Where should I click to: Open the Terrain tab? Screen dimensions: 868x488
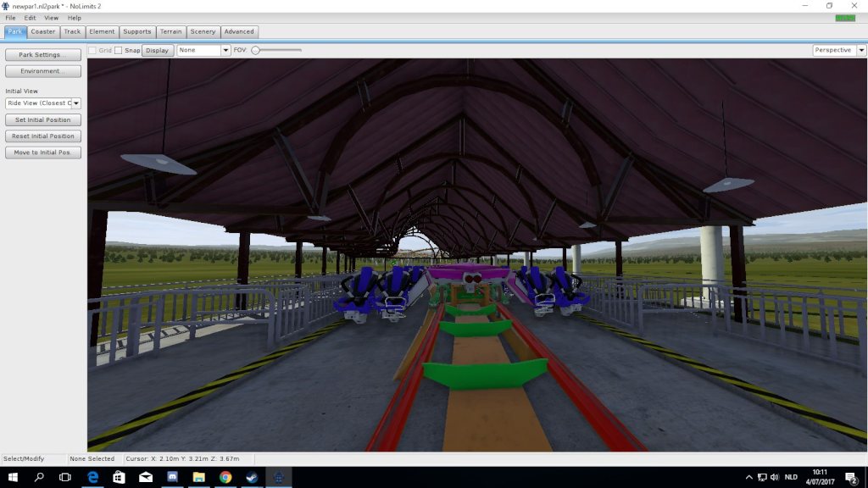coord(171,32)
